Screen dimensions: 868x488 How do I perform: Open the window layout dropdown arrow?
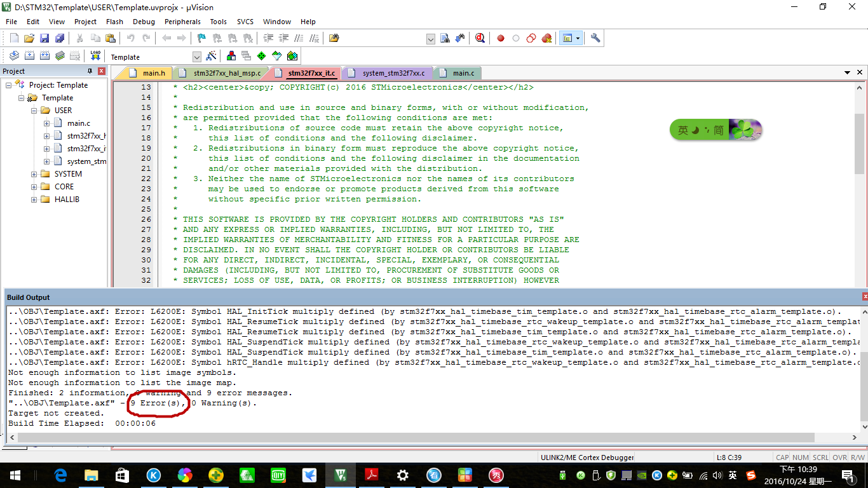[x=578, y=38]
